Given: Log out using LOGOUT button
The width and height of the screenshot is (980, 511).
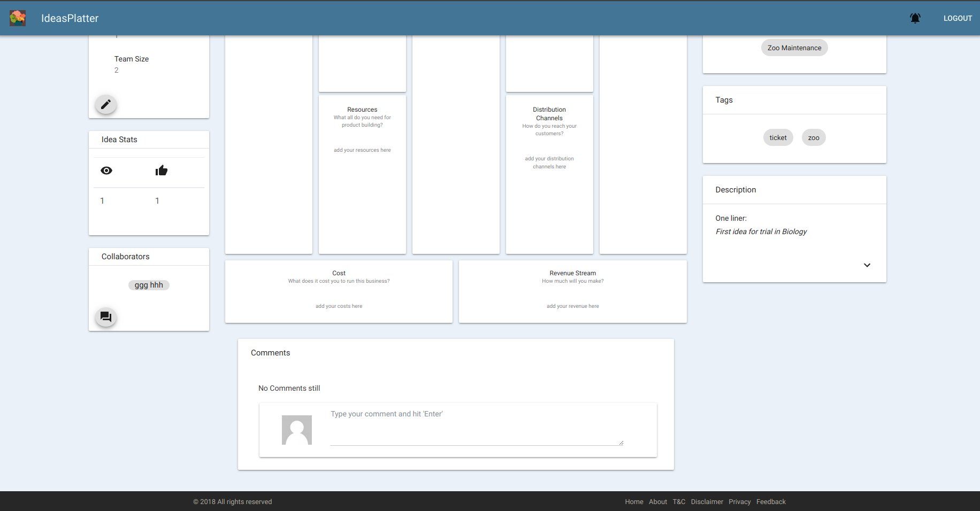Looking at the screenshot, I should 958,18.
